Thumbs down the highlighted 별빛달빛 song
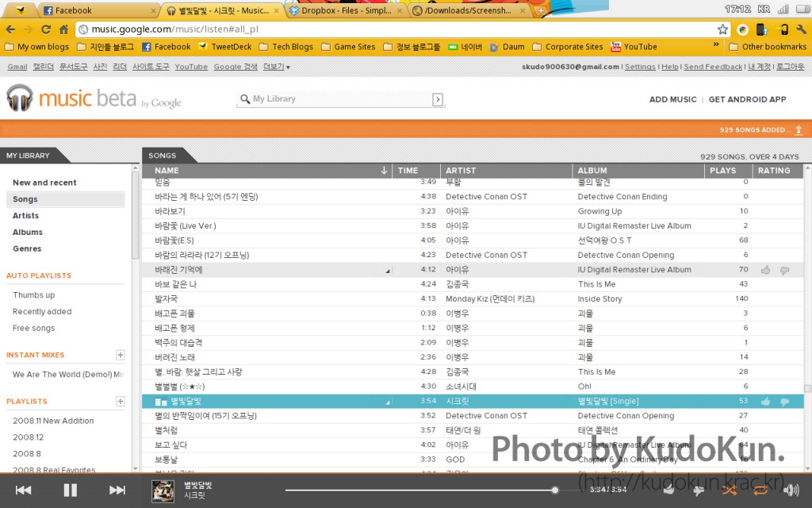The width and height of the screenshot is (812, 508). click(785, 402)
